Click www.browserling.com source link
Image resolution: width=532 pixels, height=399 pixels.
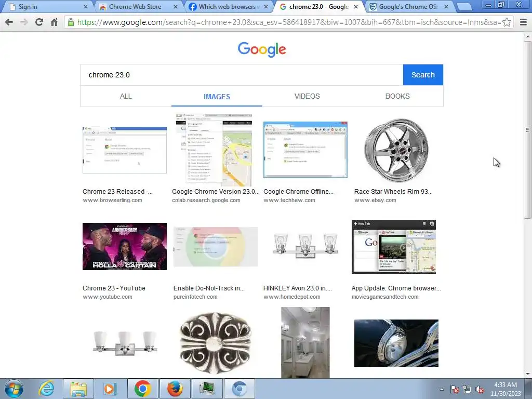[112, 200]
